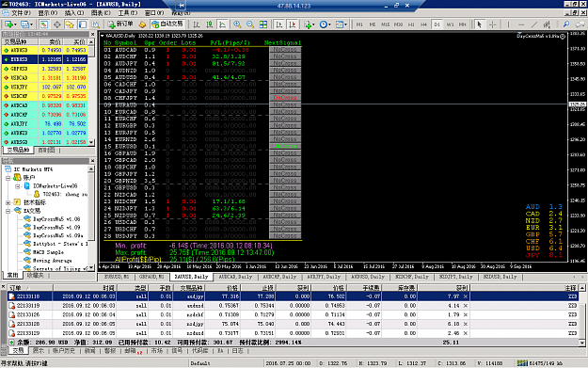Tile chart windows with grid icon
Image resolution: width=588 pixels, height=368 pixels.
pyautogui.click(x=263, y=24)
